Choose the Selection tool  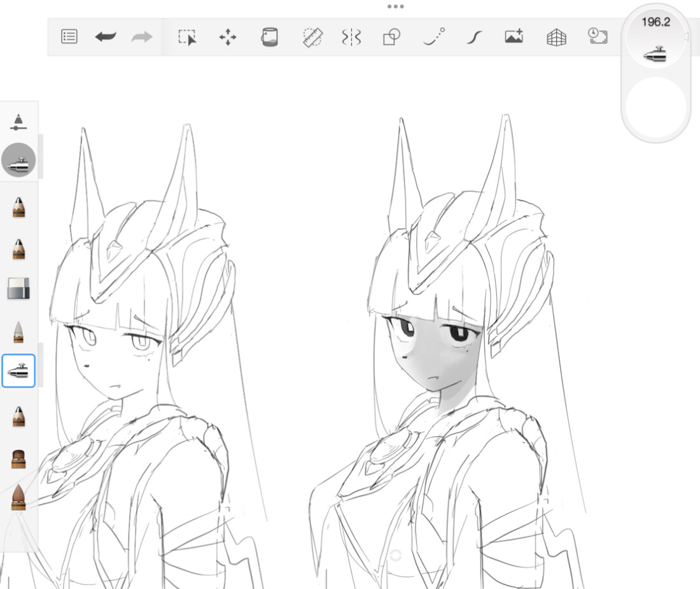187,37
